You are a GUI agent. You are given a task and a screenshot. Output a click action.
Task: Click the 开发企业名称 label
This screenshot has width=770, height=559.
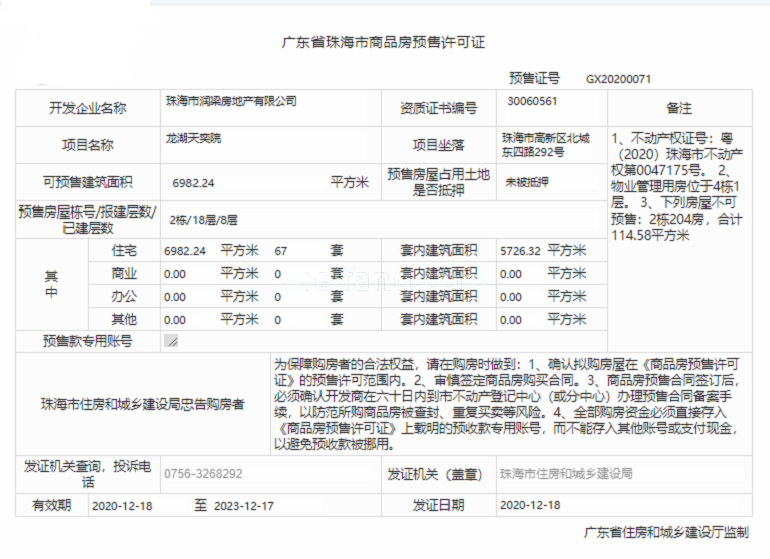pyautogui.click(x=87, y=108)
